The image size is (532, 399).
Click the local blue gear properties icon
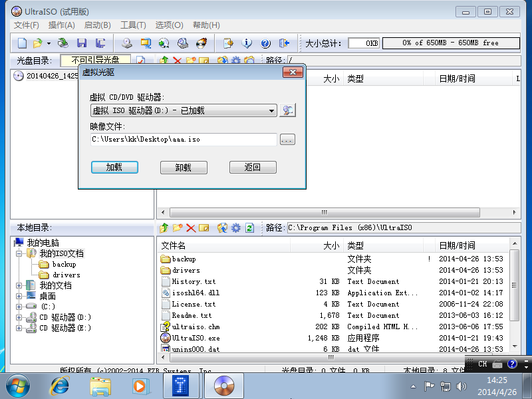236,227
